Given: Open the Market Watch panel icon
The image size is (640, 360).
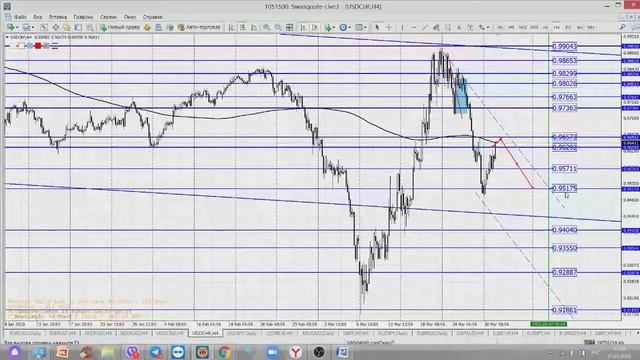Looking at the screenshot, I should pos(44,27).
